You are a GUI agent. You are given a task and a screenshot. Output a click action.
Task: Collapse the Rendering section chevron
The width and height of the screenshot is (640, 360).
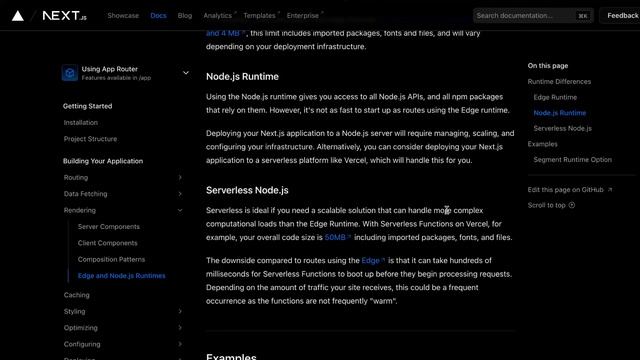[180, 210]
